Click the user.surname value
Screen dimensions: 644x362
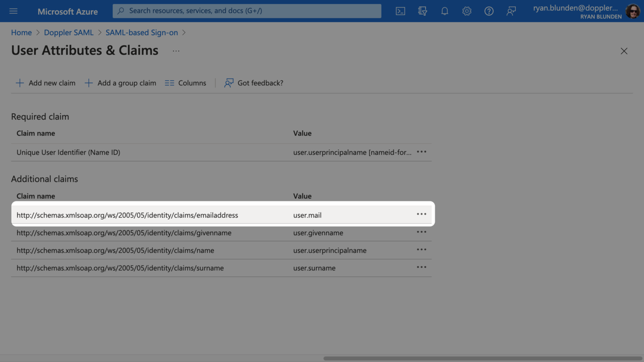point(314,268)
